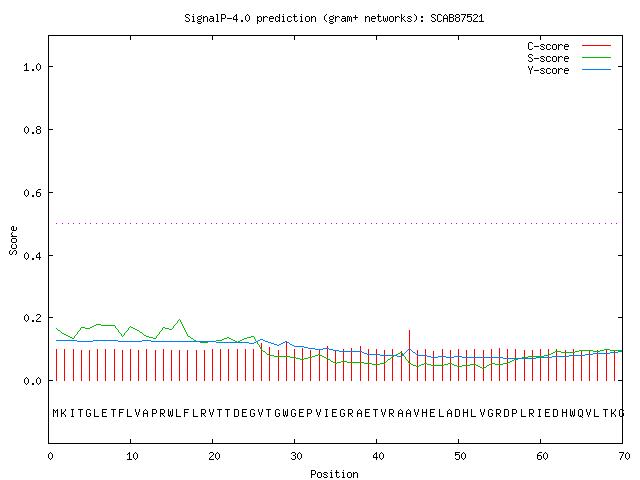The height and width of the screenshot is (480, 640).
Task: Click the 0.2 y-axis tick label
Action: tap(32, 318)
